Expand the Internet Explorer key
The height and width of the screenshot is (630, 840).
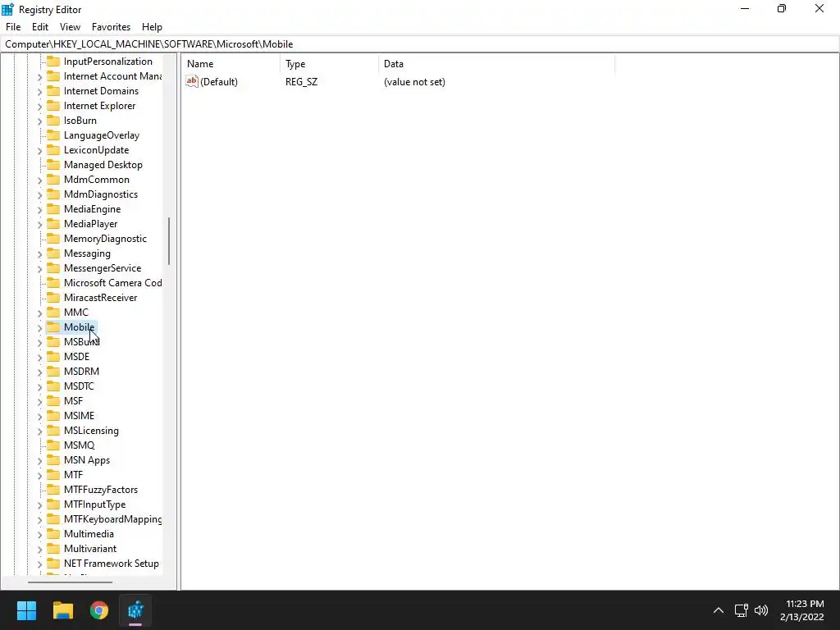coord(39,107)
